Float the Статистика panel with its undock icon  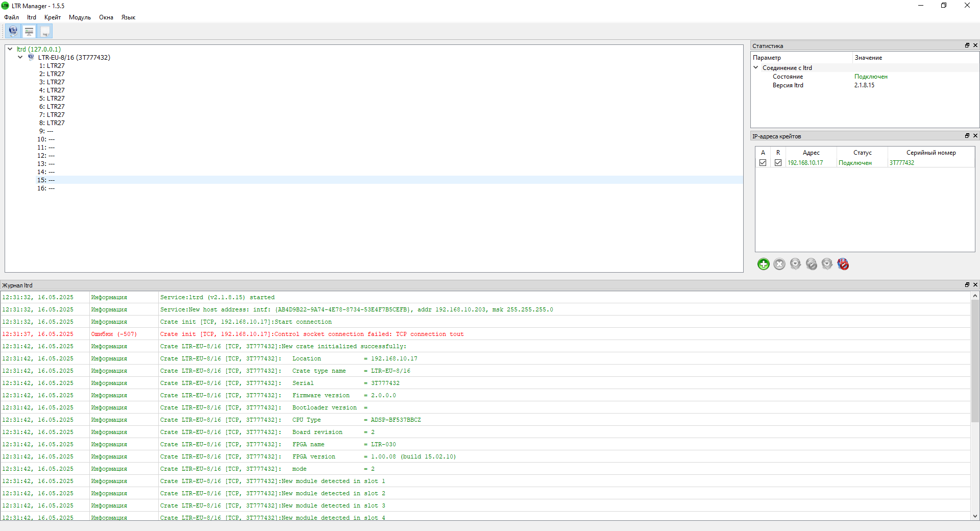click(967, 45)
